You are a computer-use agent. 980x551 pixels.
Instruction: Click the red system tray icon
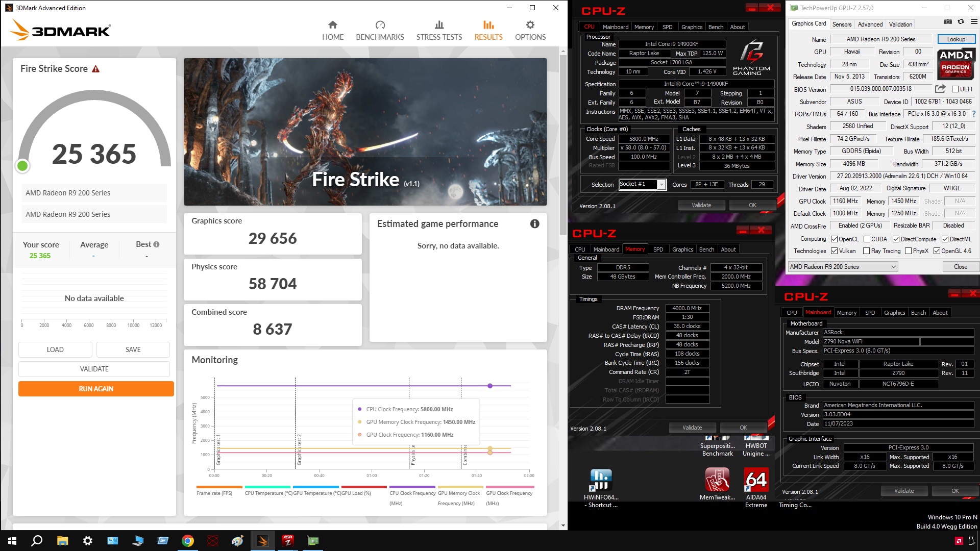click(959, 541)
